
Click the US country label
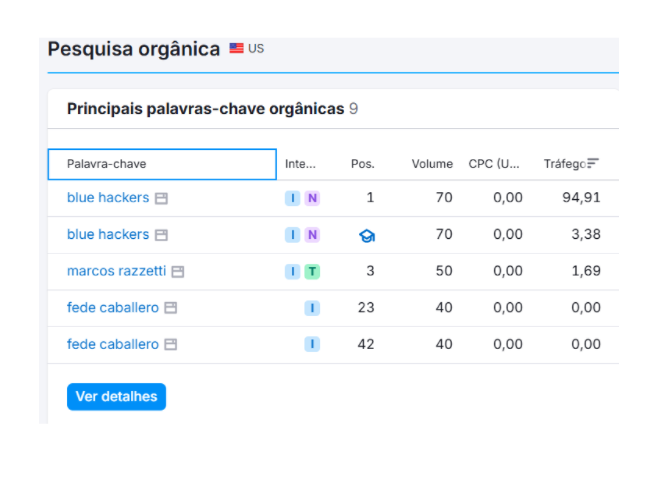coord(256,49)
